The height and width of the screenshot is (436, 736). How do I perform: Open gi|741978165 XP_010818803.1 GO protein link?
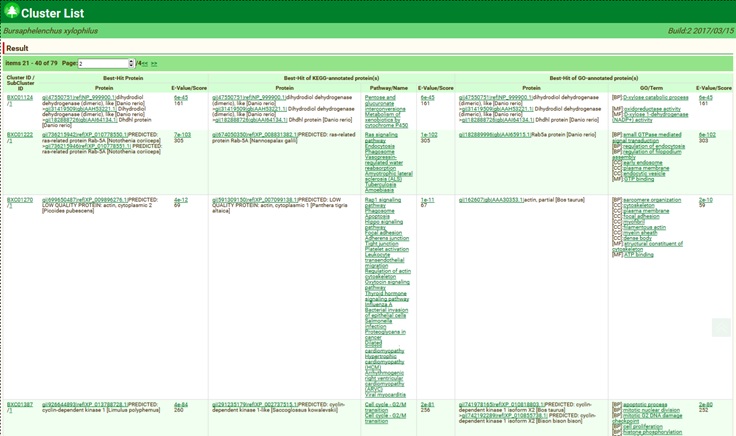pyautogui.click(x=501, y=405)
